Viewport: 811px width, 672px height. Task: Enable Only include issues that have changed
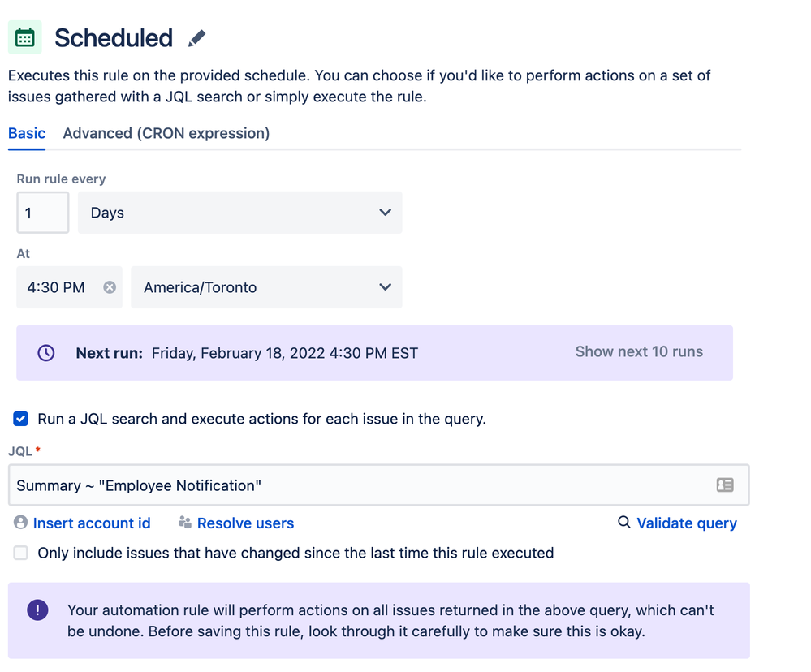click(21, 553)
